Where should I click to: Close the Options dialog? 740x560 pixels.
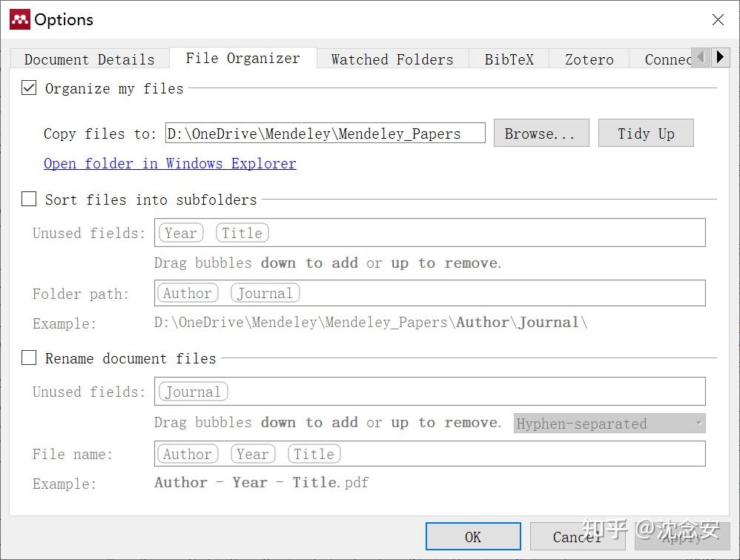tap(718, 19)
